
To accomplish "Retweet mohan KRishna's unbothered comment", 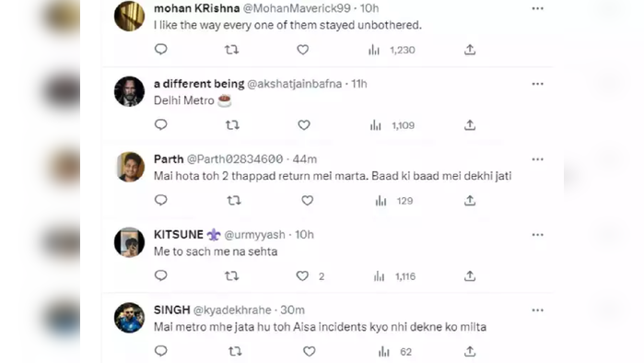I will (231, 50).
